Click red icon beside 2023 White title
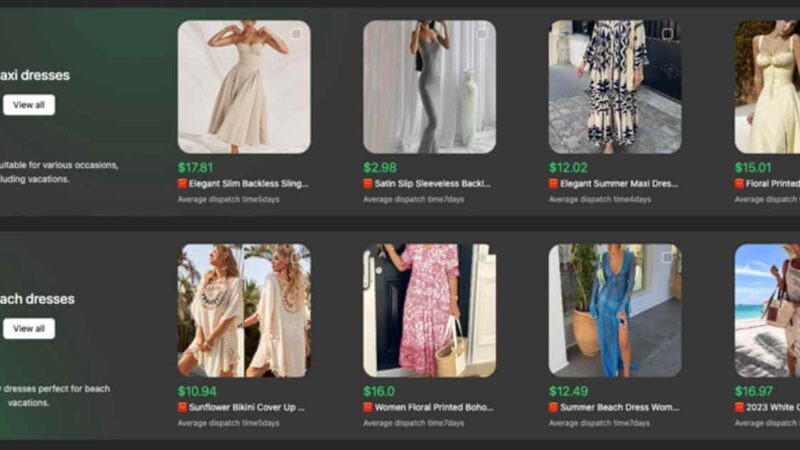Screen dimensions: 800x450 tap(740, 408)
